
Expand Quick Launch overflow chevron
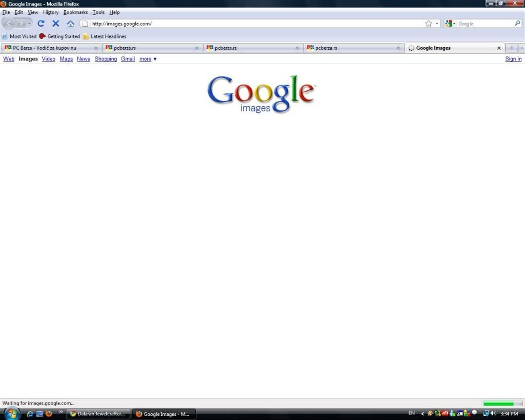60,412
